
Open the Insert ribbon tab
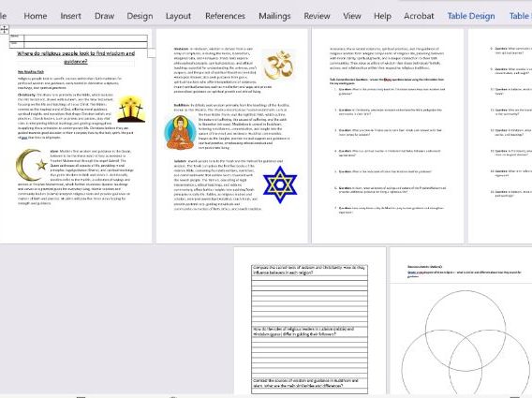[70, 16]
